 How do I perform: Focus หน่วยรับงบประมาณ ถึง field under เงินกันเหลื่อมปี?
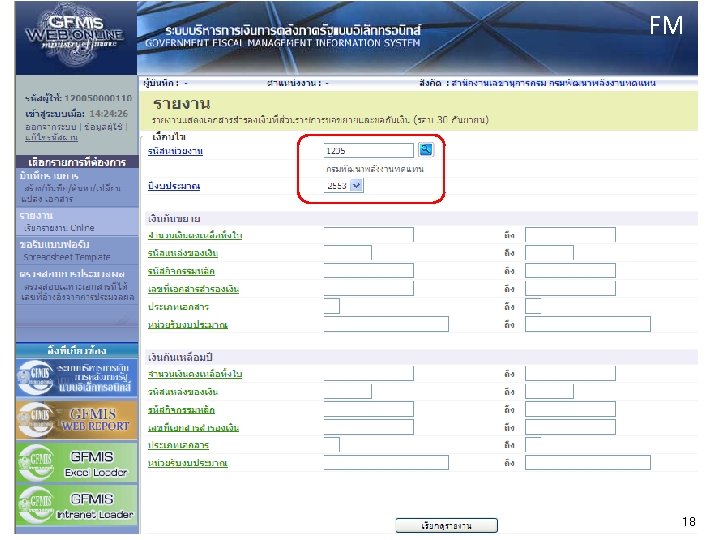pos(588,462)
